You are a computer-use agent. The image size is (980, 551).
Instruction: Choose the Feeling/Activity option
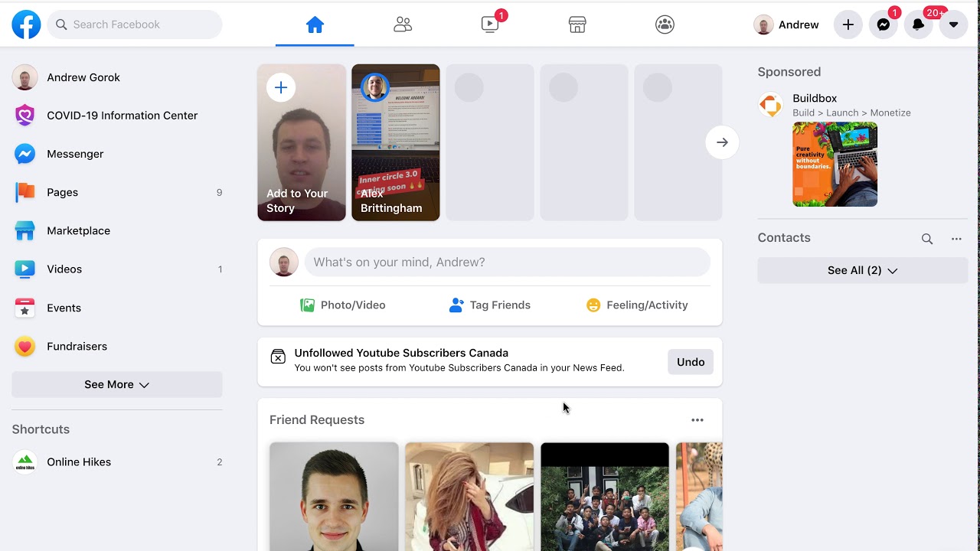[637, 305]
